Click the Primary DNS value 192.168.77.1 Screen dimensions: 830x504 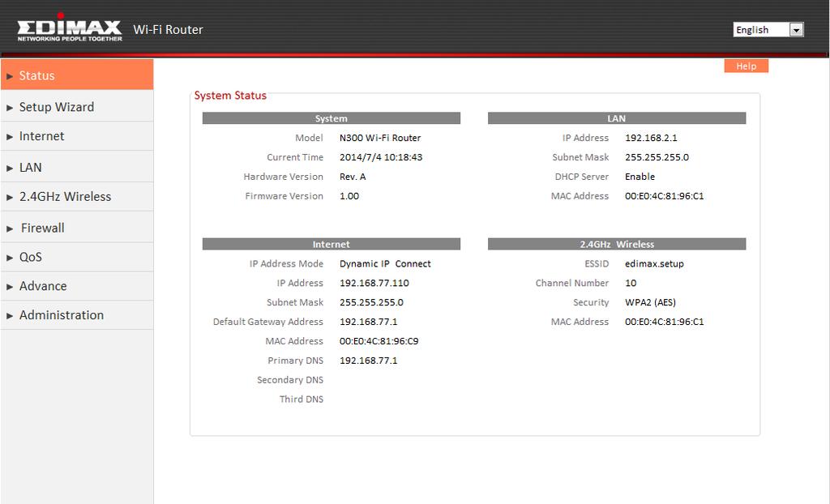tap(369, 361)
